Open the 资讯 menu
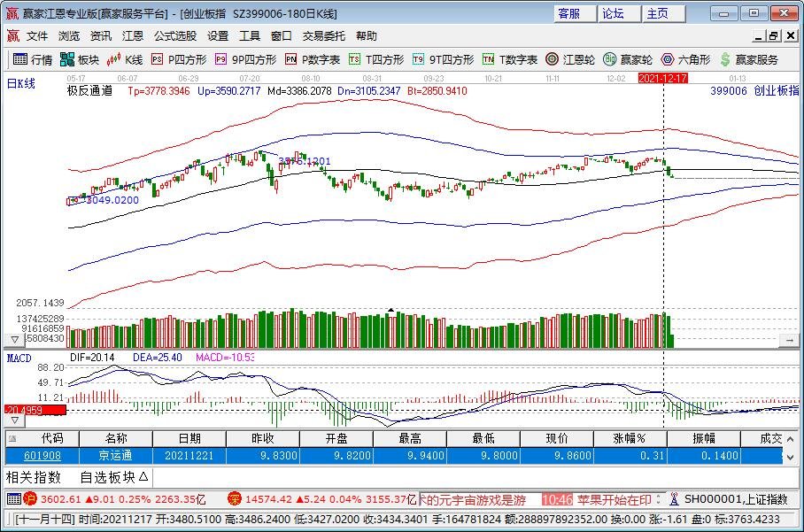The width and height of the screenshot is (804, 532). click(101, 36)
